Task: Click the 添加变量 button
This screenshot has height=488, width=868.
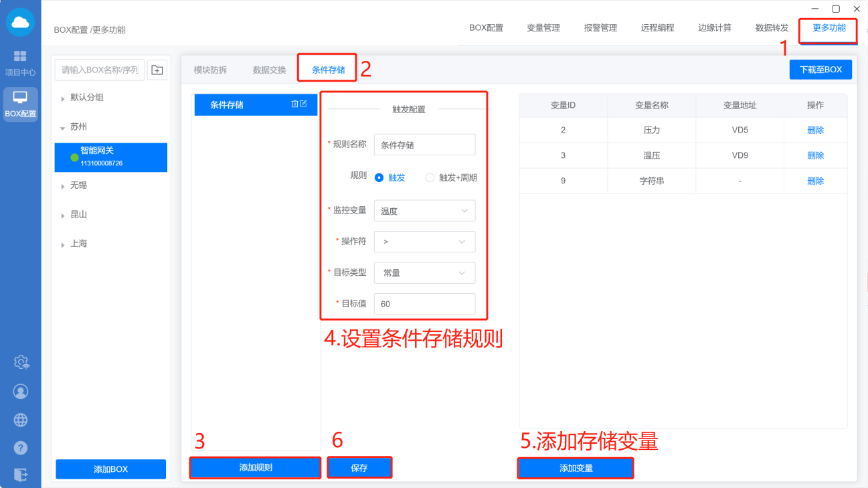Action: pos(576,468)
